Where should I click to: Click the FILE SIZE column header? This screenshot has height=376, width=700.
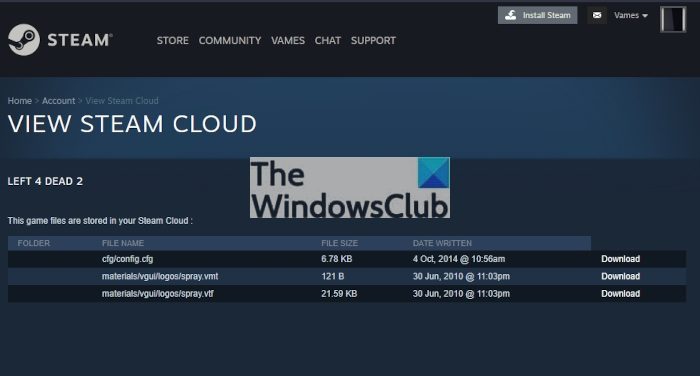coord(339,243)
